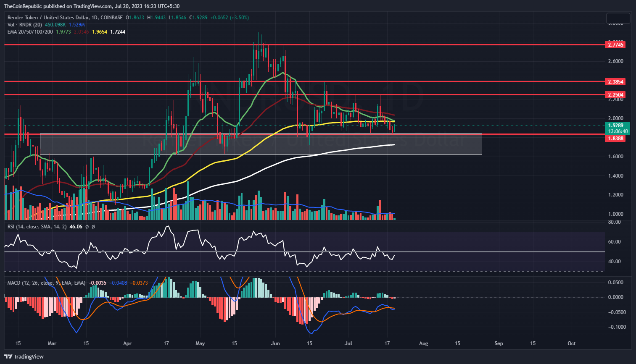
Task: Click Apr on the time axis
Action: click(x=127, y=343)
